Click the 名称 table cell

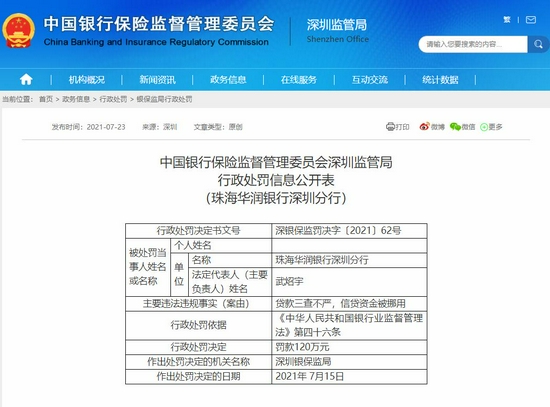point(230,260)
